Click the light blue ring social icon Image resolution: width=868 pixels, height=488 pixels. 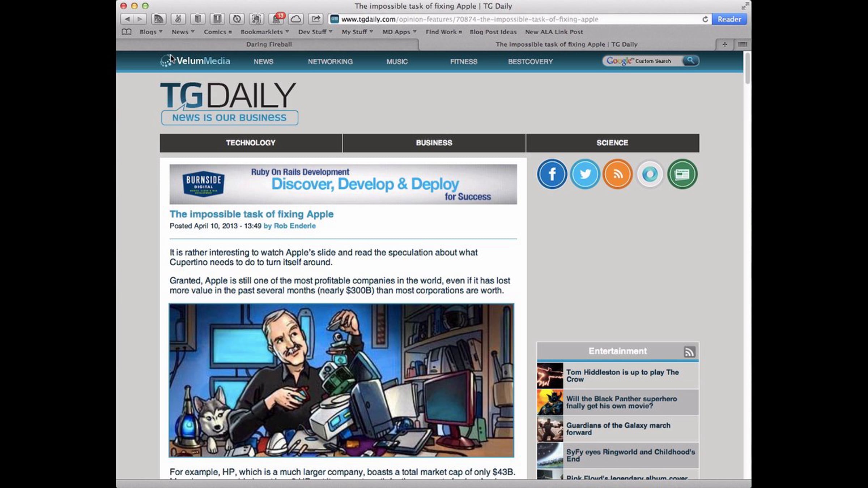click(650, 174)
